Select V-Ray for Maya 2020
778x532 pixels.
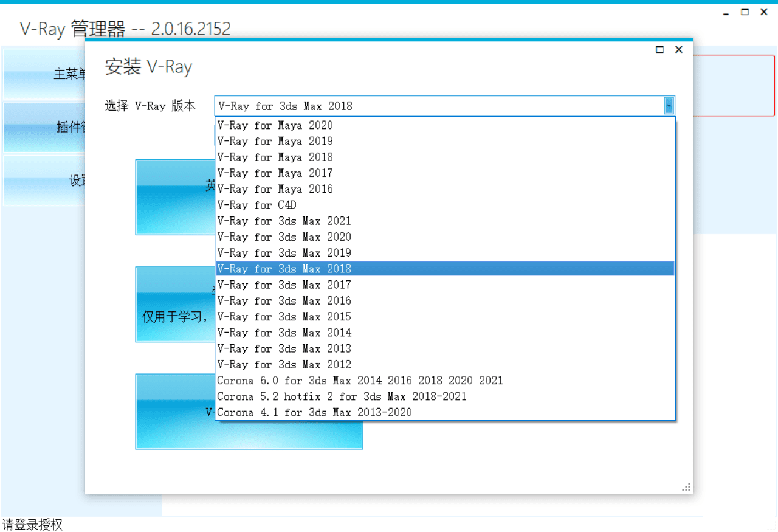[x=445, y=125]
